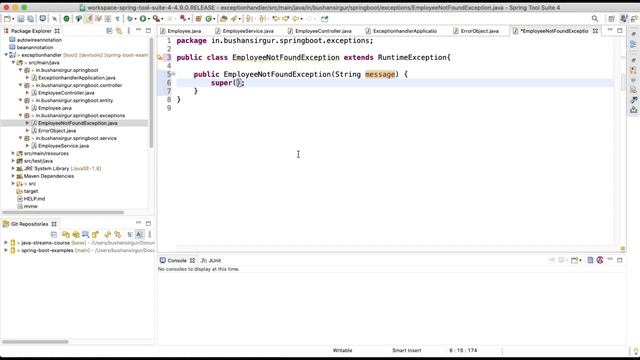
Task: Toggle Link with Editor in Package Explorer
Action: 119,31
